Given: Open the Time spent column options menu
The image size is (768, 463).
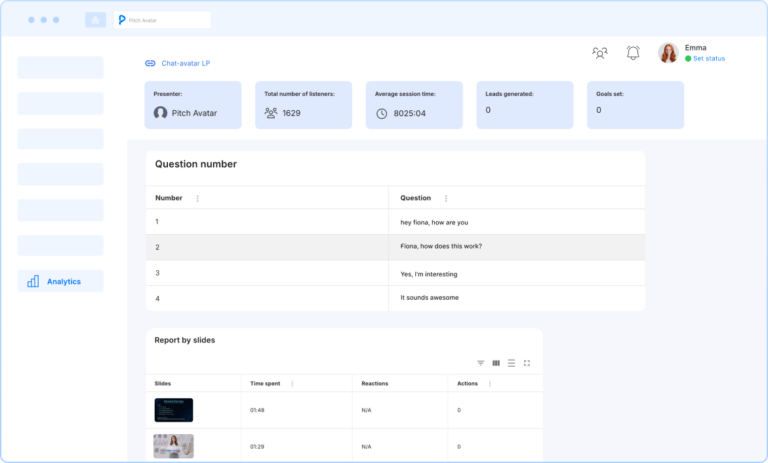Looking at the screenshot, I should pyautogui.click(x=292, y=383).
